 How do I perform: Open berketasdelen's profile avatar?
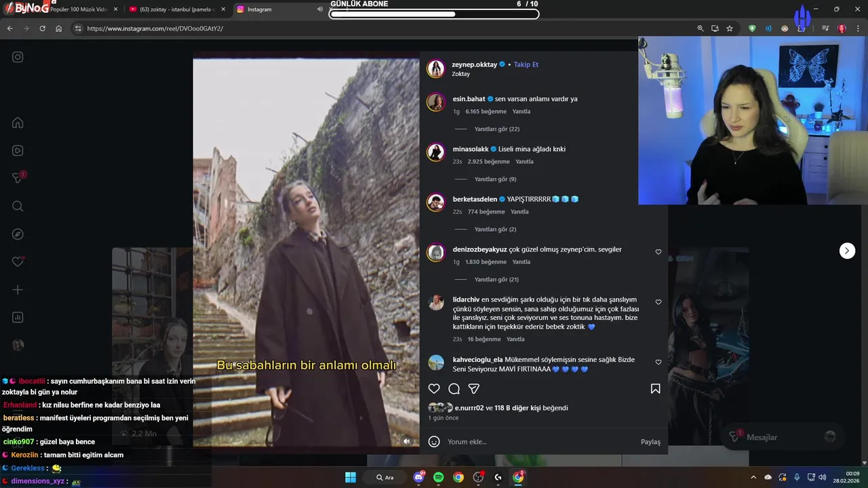(435, 202)
